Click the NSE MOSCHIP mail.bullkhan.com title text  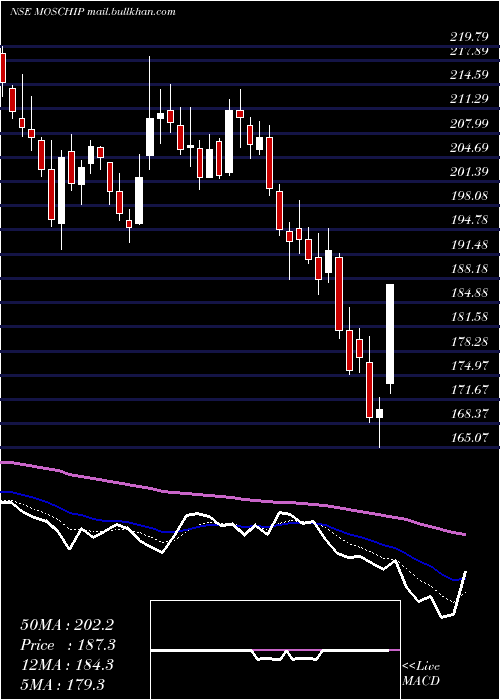(92, 12)
